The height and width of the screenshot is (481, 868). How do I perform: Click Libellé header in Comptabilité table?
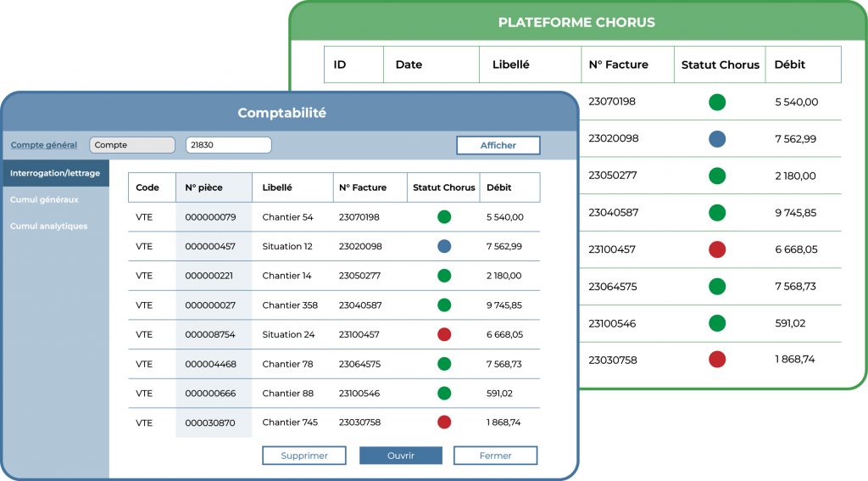pyautogui.click(x=292, y=187)
